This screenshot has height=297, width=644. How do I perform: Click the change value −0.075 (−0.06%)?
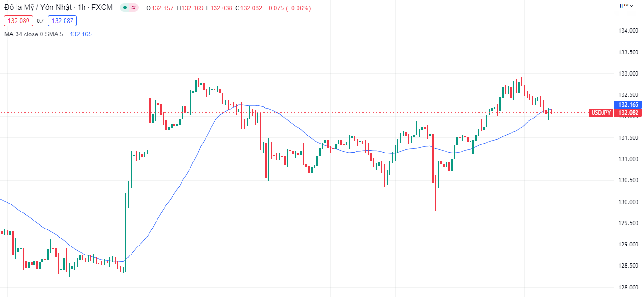288,8
